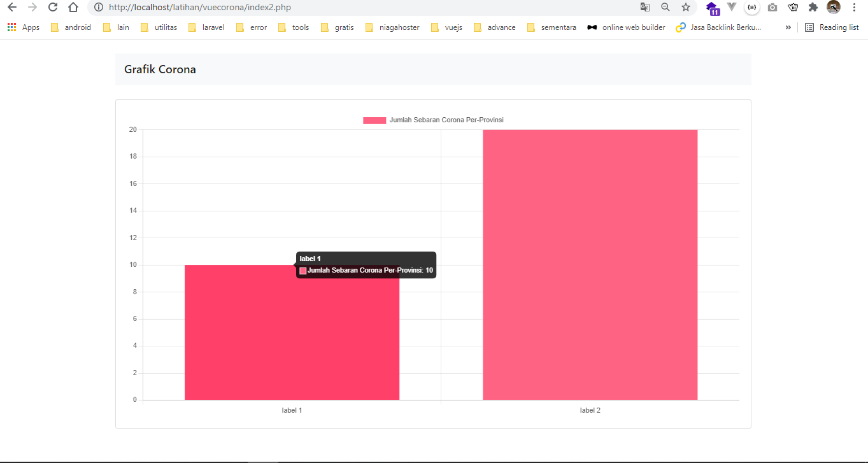Expand the hidden bookmarks with the chevron

click(788, 27)
